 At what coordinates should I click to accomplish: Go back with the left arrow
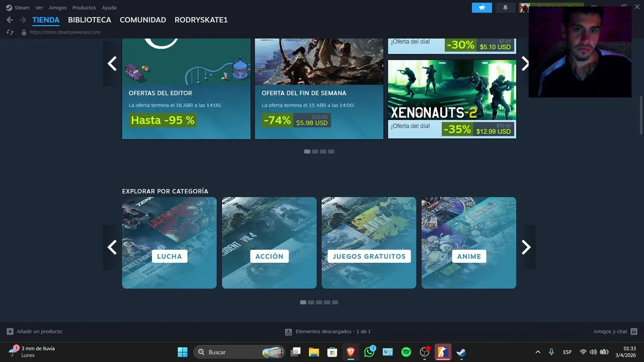[10, 20]
